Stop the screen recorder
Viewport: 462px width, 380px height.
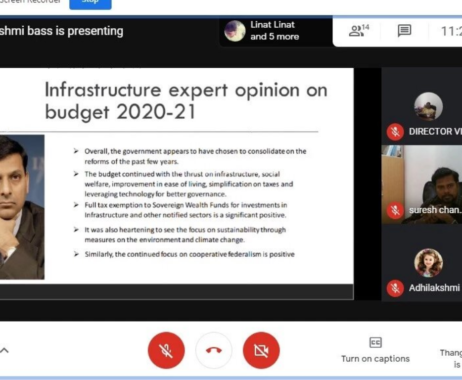pos(90,3)
